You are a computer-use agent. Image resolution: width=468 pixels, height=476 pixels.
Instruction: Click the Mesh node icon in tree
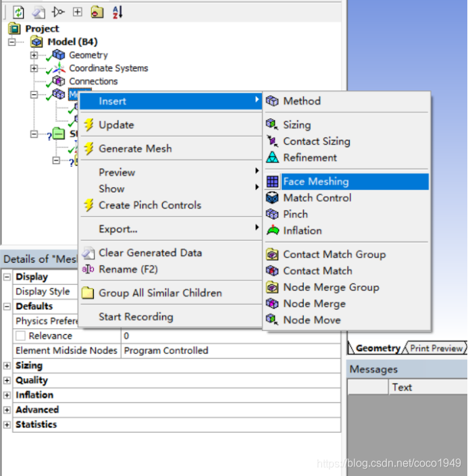tap(59, 94)
